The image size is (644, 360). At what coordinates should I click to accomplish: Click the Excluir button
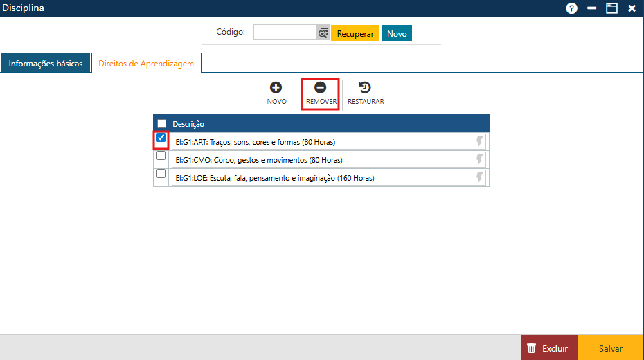[550, 348]
